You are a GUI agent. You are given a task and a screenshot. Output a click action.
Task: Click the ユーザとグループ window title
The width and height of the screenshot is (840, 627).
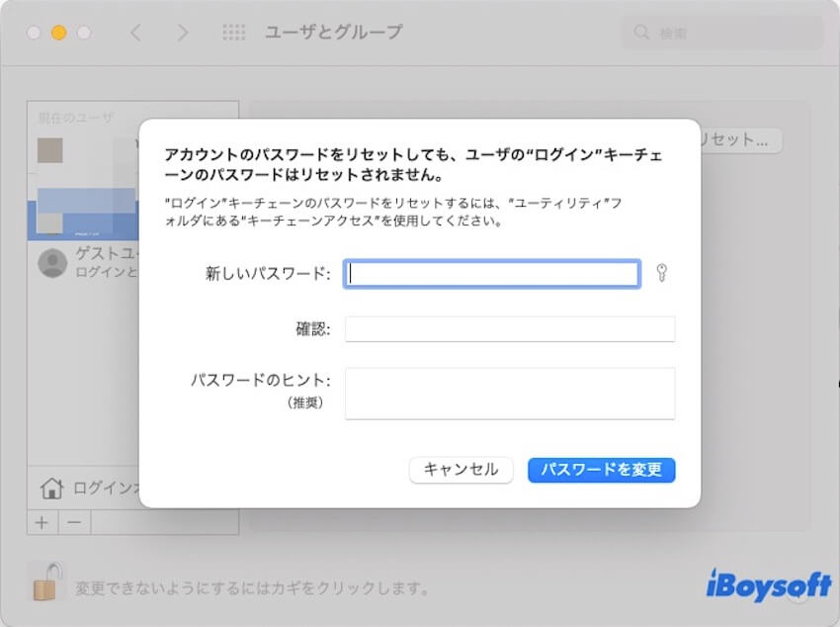(x=334, y=33)
